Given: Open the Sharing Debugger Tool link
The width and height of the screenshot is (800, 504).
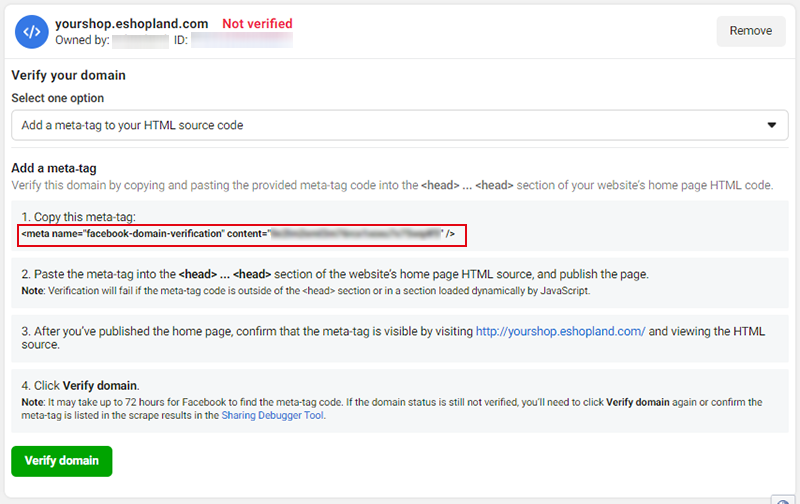Looking at the screenshot, I should pos(272,415).
